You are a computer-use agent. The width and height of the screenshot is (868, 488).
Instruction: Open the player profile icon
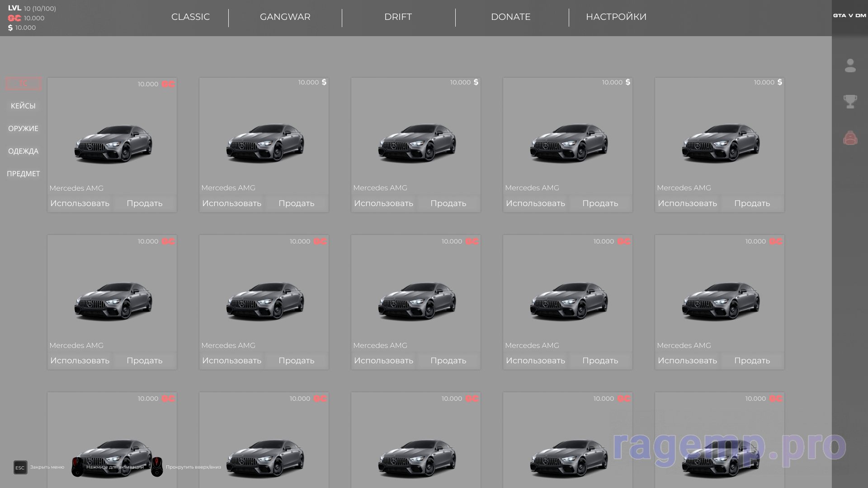tap(850, 66)
